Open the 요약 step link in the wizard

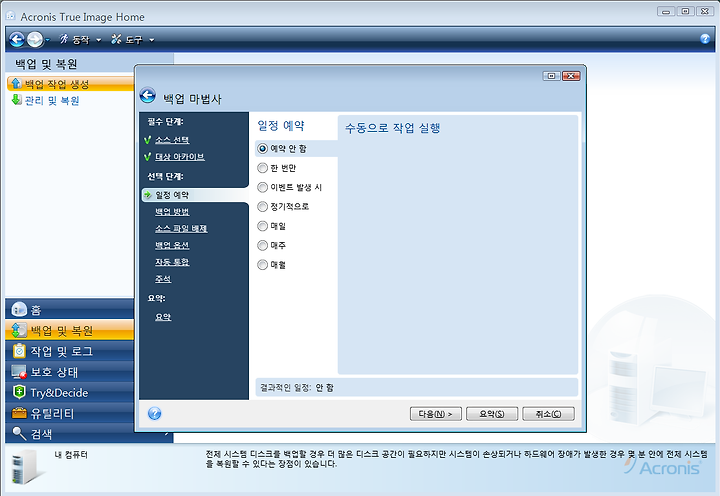(x=163, y=317)
